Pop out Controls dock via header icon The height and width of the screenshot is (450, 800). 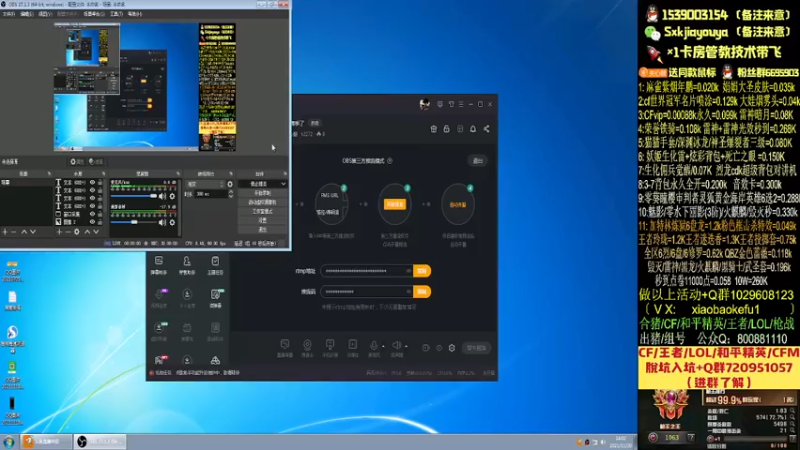285,174
